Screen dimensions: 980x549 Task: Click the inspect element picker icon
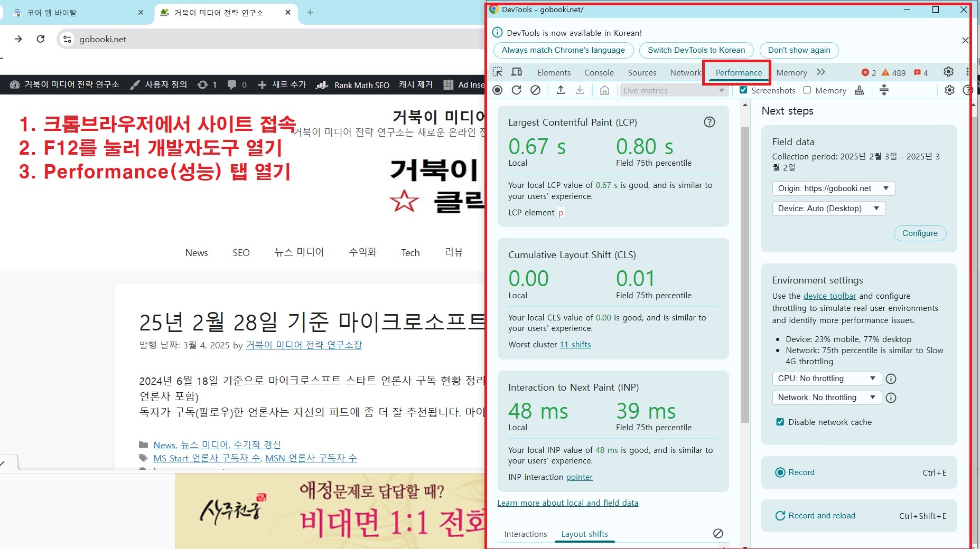[x=497, y=72]
